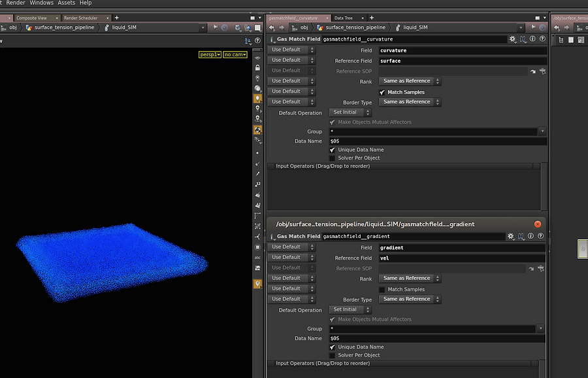Click the tree view icon in right pane
The image size is (588, 378).
coord(561,40)
